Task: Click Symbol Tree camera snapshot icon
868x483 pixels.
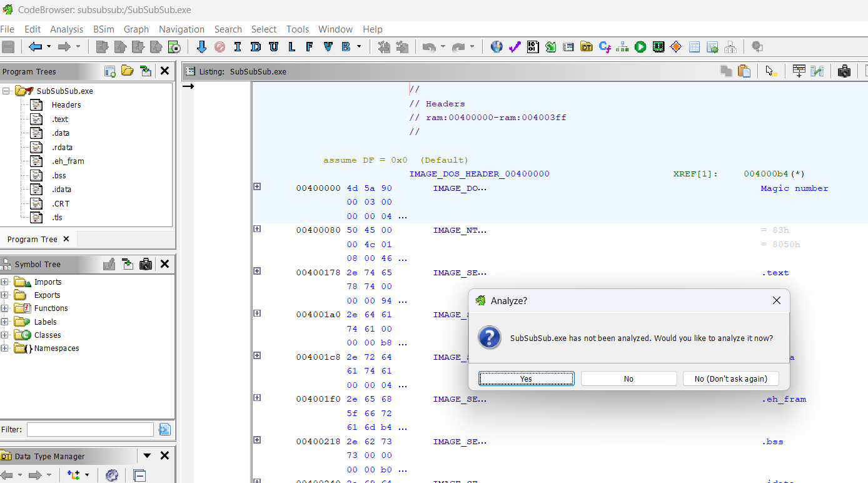Action: [146, 264]
